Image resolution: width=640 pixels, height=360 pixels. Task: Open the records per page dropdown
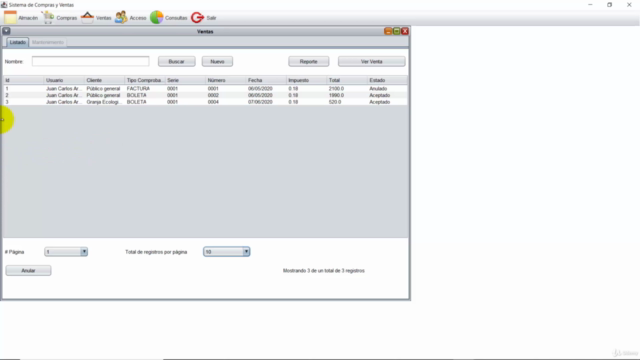pos(227,252)
